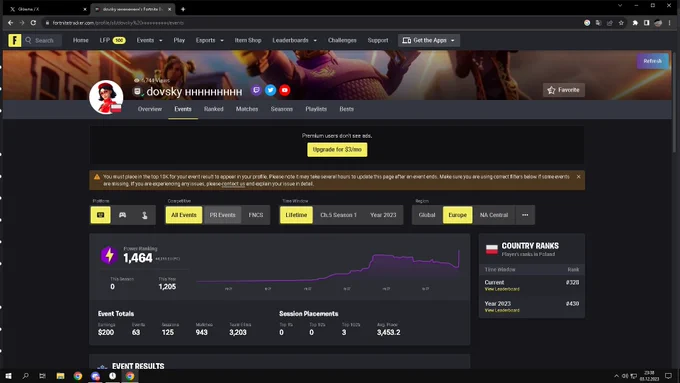Open the Windows Start menu

click(x=8, y=376)
